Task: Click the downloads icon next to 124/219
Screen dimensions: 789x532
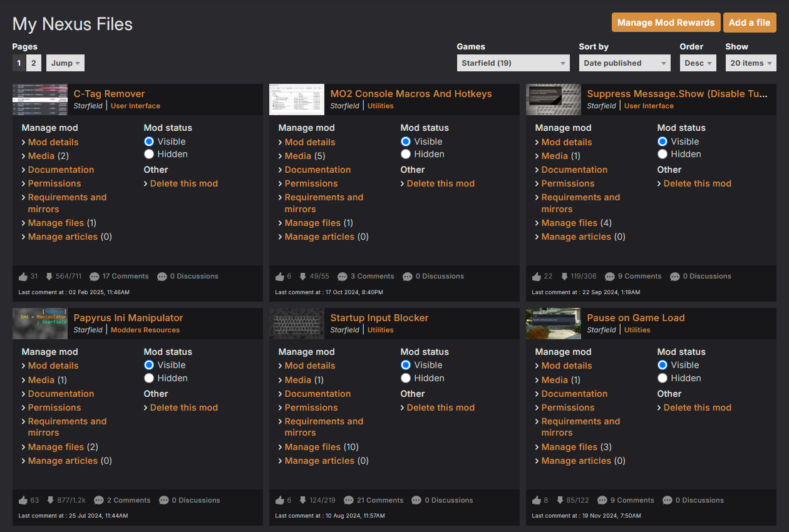Action: click(x=302, y=501)
